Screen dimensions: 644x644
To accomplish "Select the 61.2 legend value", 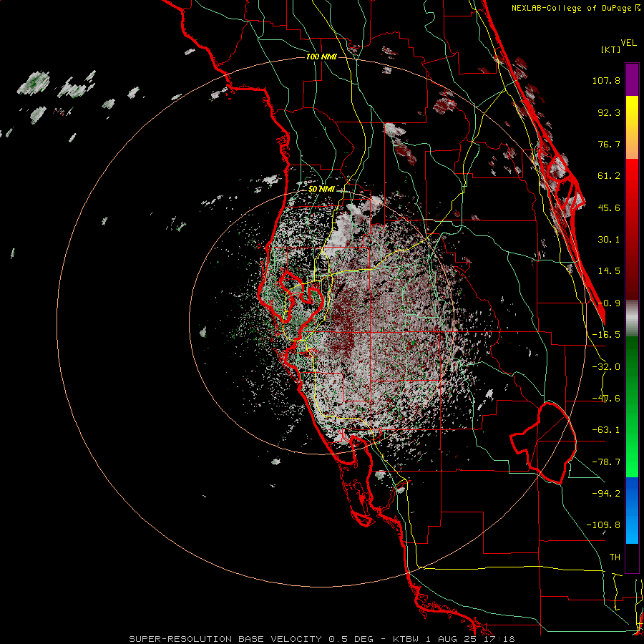I will [609, 176].
